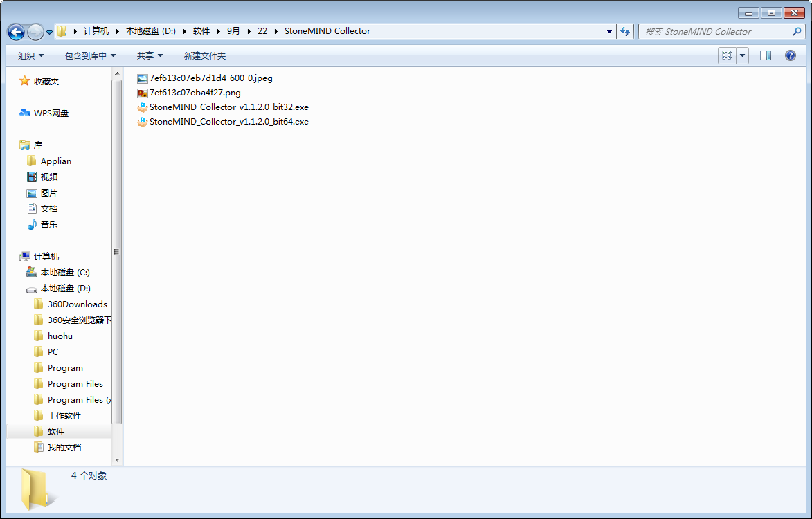Click the Back navigation arrow button
This screenshot has height=519, width=812.
point(16,32)
